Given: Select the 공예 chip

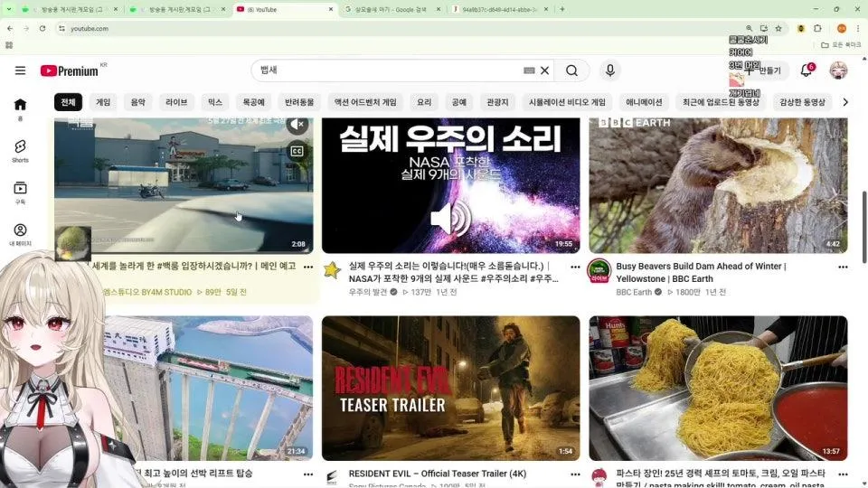Looking at the screenshot, I should [459, 102].
